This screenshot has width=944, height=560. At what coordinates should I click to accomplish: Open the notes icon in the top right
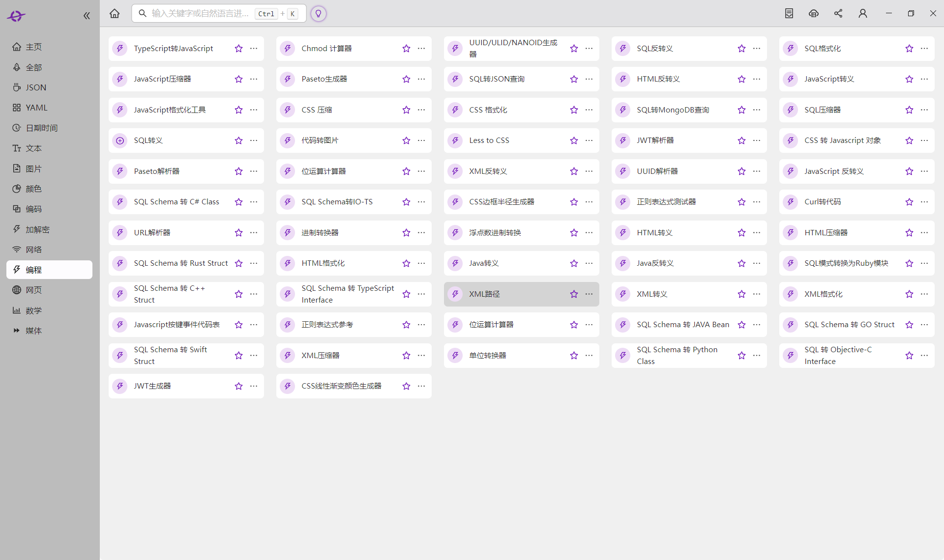coord(789,13)
